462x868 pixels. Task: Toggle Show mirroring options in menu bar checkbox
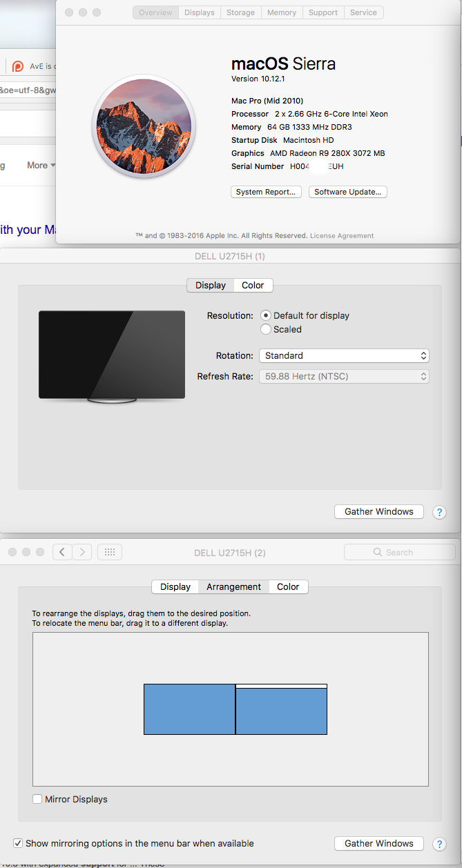pos(18,843)
